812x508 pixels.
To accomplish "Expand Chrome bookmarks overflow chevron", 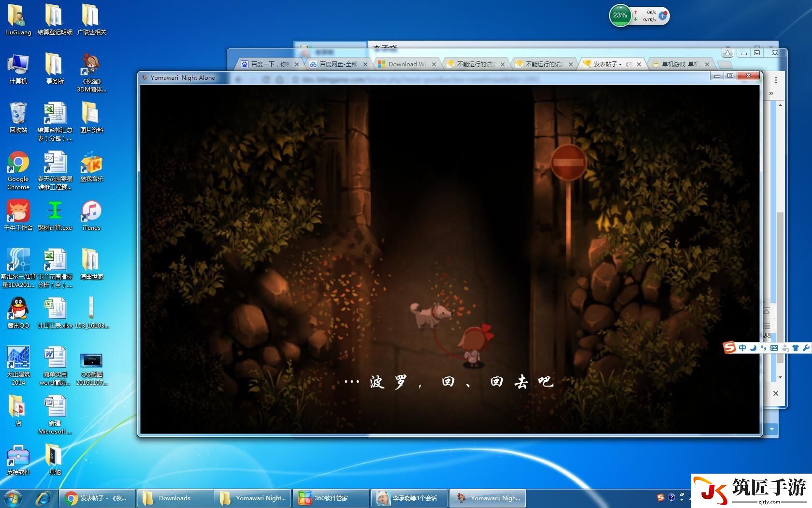I will [771, 93].
